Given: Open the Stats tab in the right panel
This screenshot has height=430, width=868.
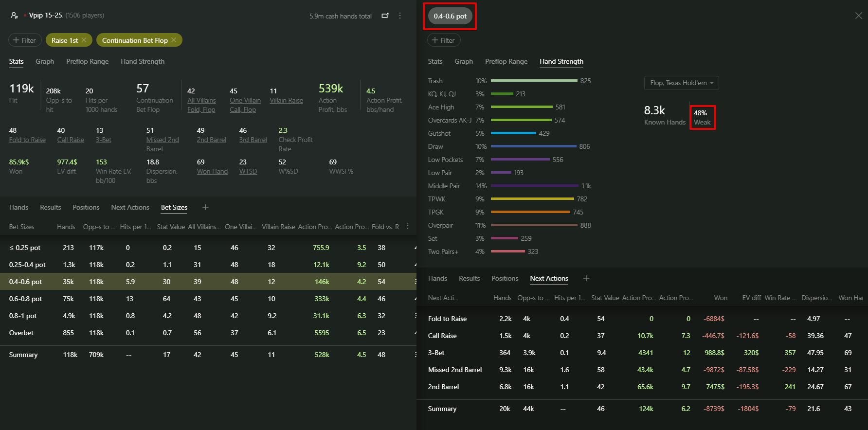Looking at the screenshot, I should click(435, 61).
